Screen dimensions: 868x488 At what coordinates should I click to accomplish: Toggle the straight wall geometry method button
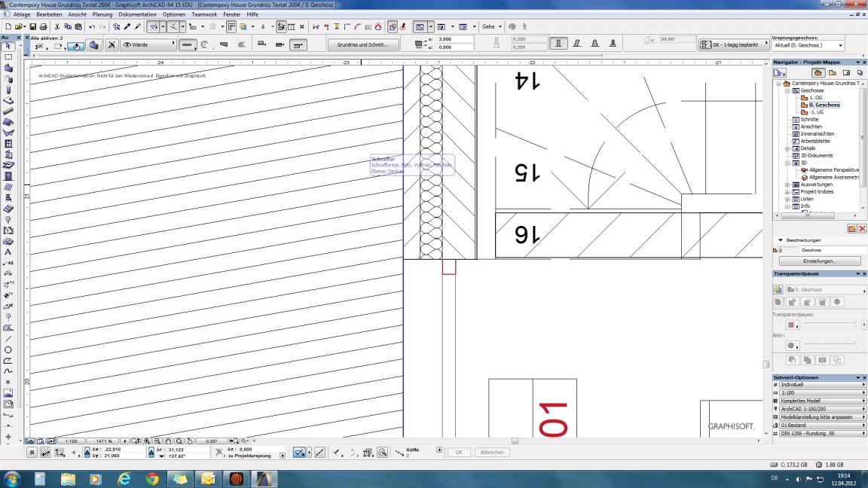click(x=188, y=45)
